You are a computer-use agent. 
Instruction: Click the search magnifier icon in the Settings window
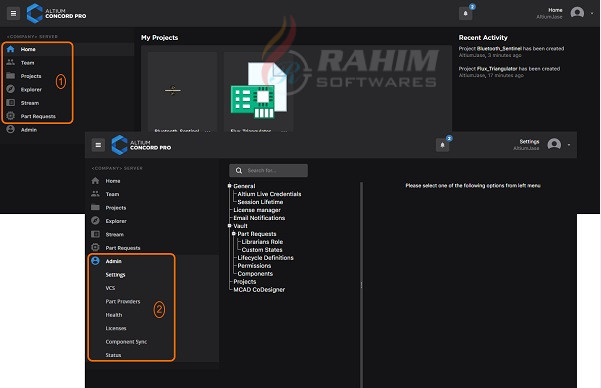coord(239,171)
